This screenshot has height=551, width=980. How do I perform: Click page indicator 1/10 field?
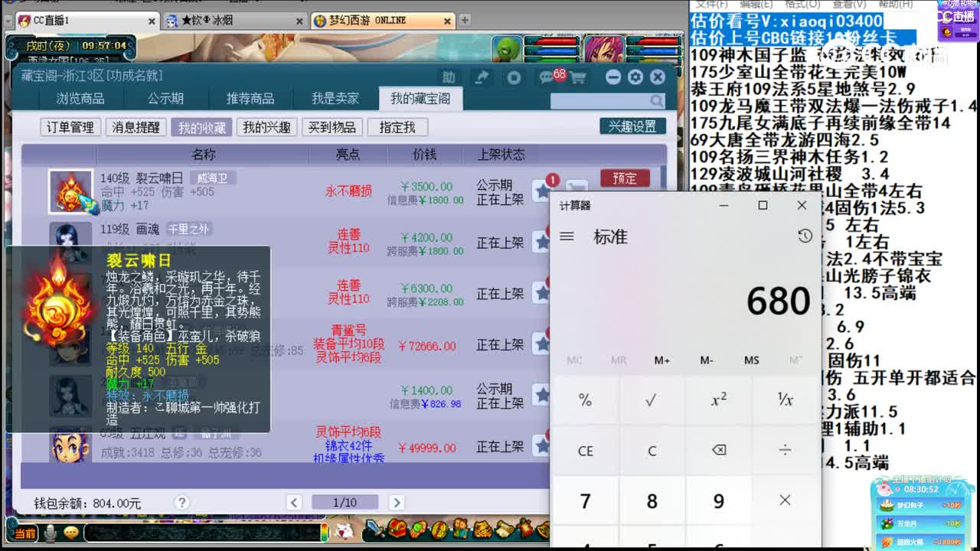345,503
